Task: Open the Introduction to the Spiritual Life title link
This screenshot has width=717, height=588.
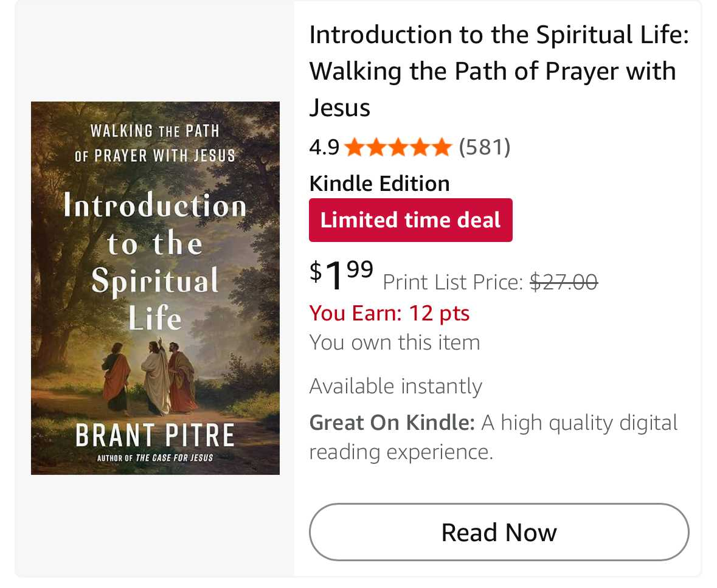Action: pos(498,71)
